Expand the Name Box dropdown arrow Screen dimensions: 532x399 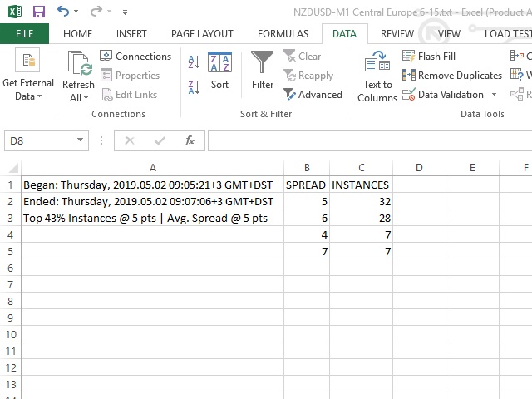[x=81, y=141]
